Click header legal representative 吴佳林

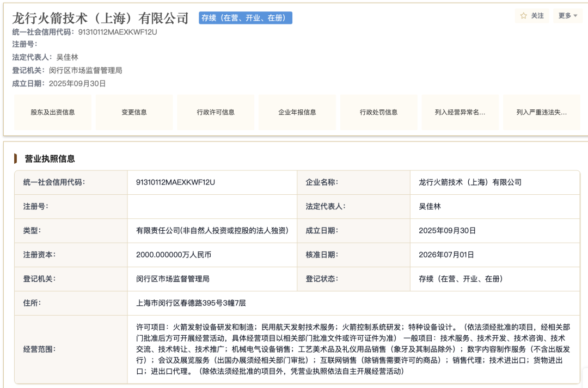pos(67,57)
